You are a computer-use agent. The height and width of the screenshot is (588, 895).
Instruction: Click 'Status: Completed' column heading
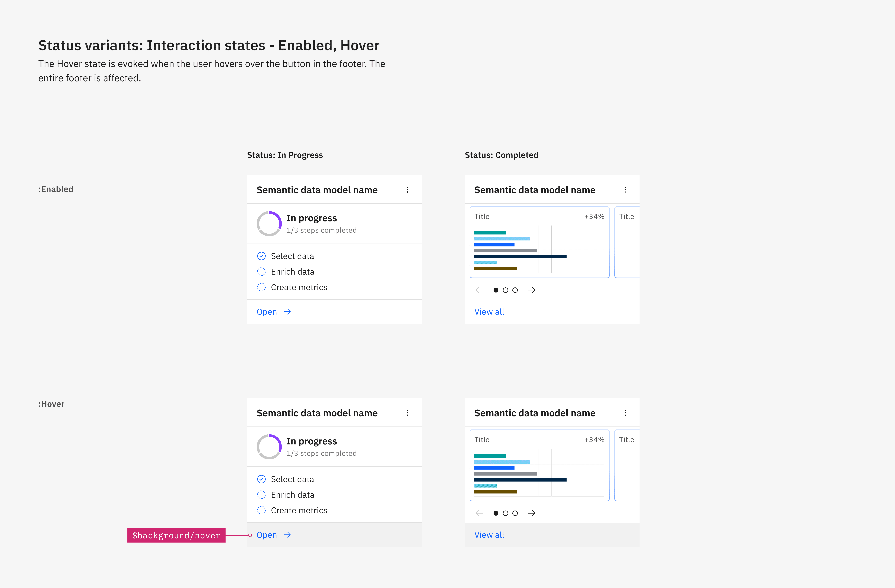(502, 155)
